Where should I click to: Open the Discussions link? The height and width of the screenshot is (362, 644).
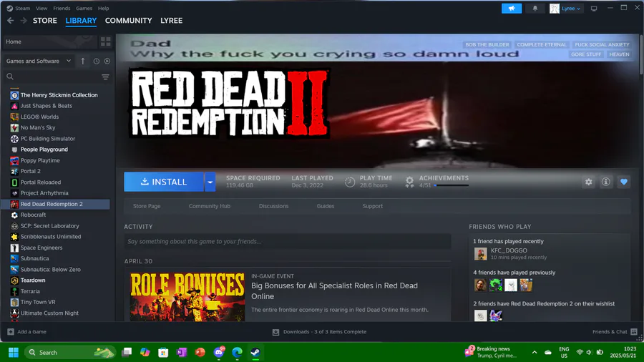pos(273,206)
